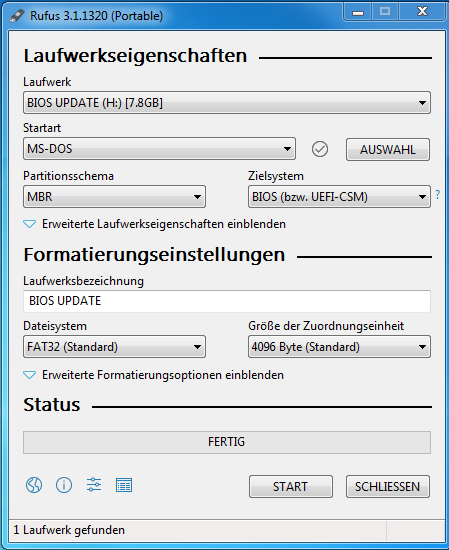Open the Dateisystem FAT32 dropdown
This screenshot has height=550, width=449.
coord(114,347)
